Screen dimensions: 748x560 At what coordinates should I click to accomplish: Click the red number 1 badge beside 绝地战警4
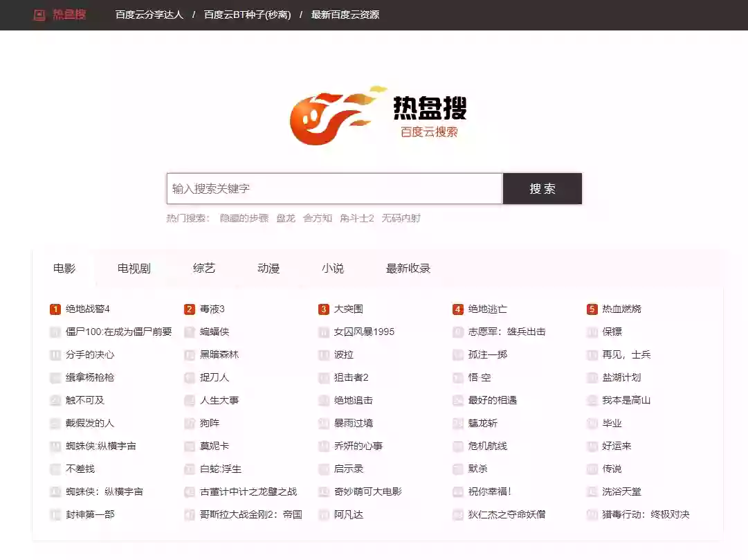[x=55, y=309]
